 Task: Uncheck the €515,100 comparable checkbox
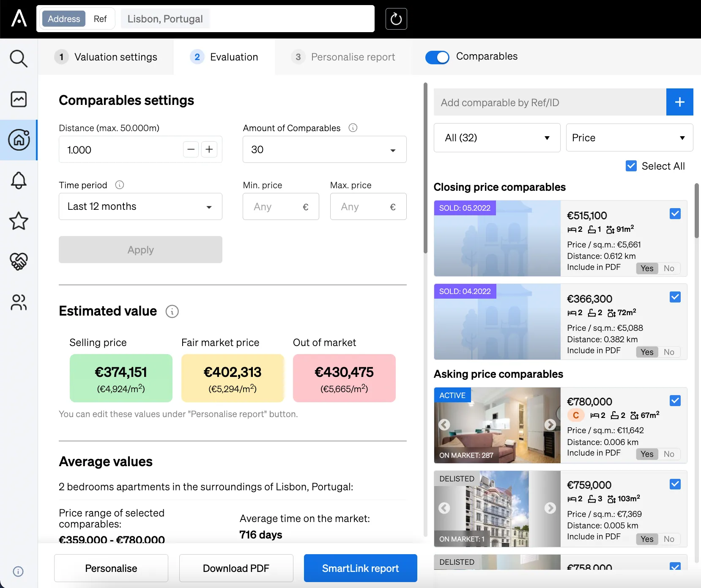click(x=675, y=214)
